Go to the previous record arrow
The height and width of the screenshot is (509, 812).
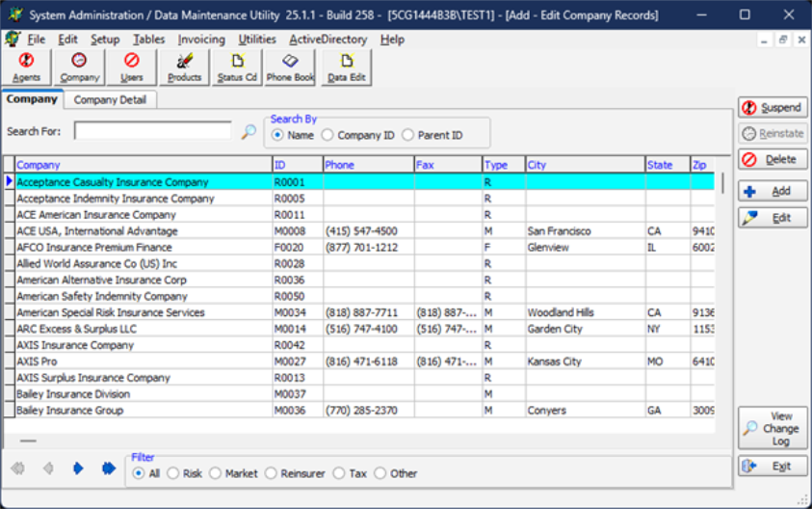click(x=48, y=469)
